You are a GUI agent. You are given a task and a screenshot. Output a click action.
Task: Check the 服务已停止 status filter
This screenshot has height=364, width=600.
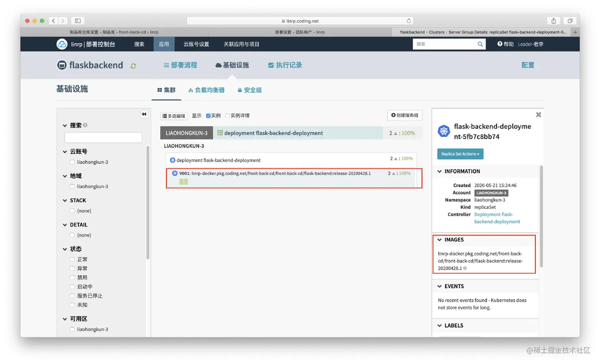coord(72,295)
